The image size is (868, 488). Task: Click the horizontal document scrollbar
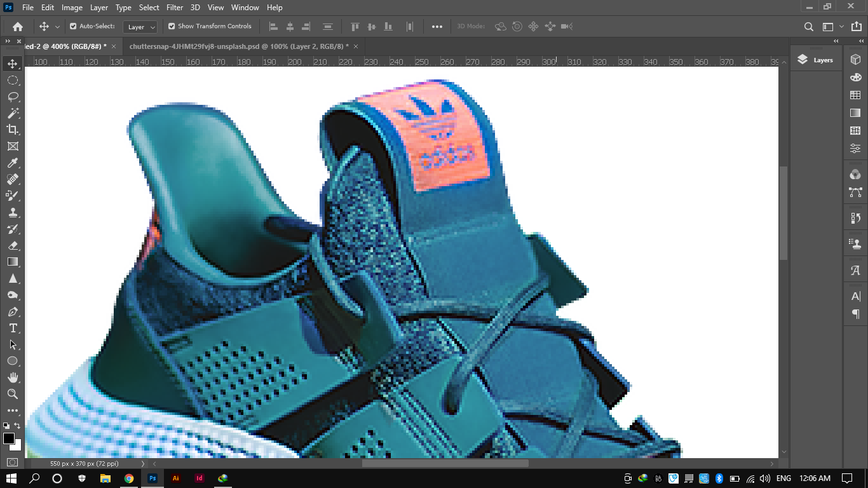(445, 463)
